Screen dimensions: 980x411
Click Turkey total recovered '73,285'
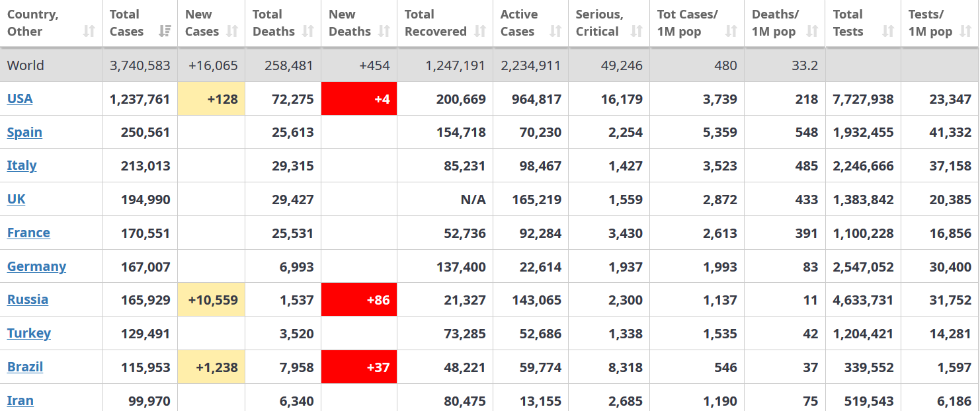465,334
